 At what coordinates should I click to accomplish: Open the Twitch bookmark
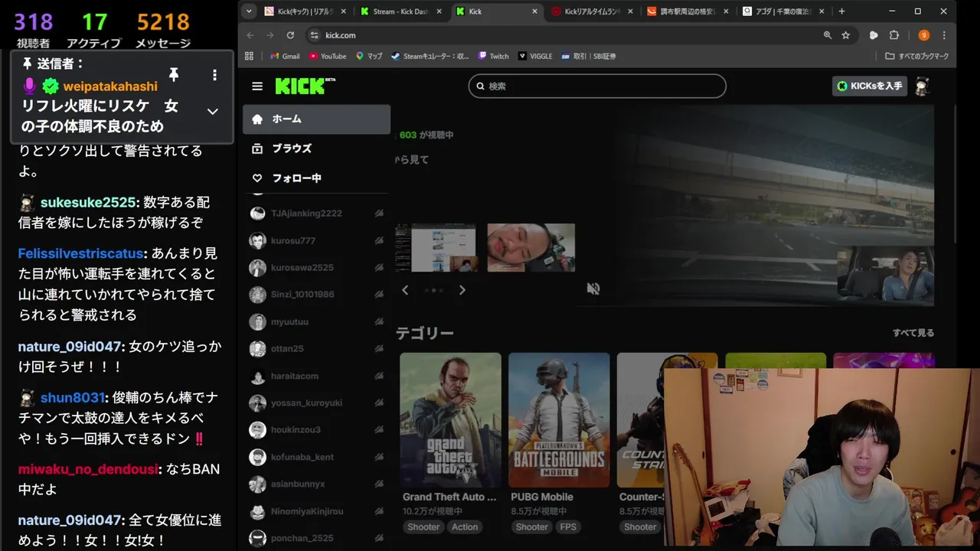tap(494, 56)
